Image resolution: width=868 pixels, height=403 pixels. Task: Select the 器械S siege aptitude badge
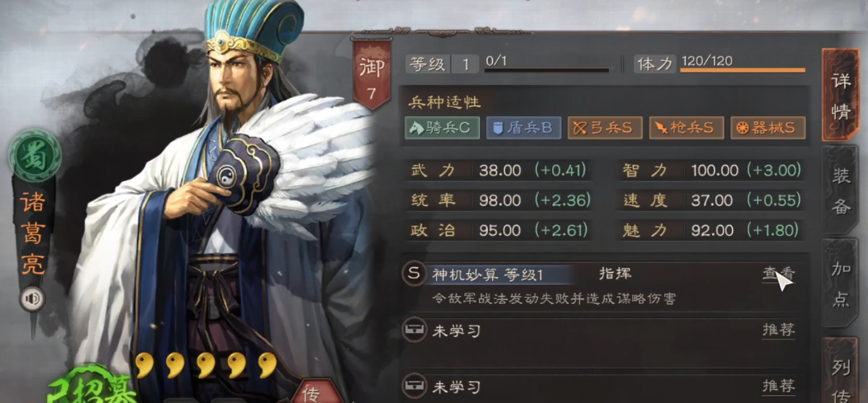coord(768,128)
